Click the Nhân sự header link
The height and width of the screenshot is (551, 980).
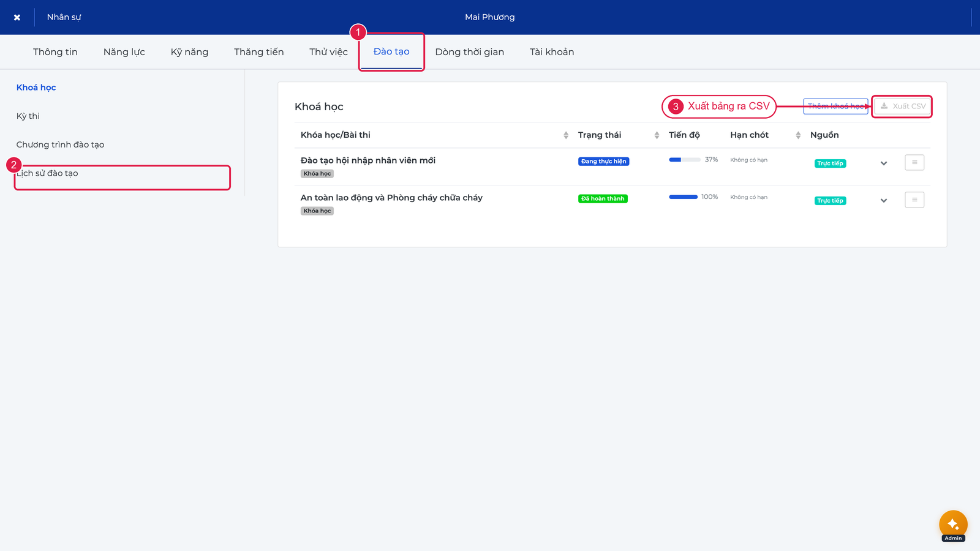pyautogui.click(x=64, y=17)
